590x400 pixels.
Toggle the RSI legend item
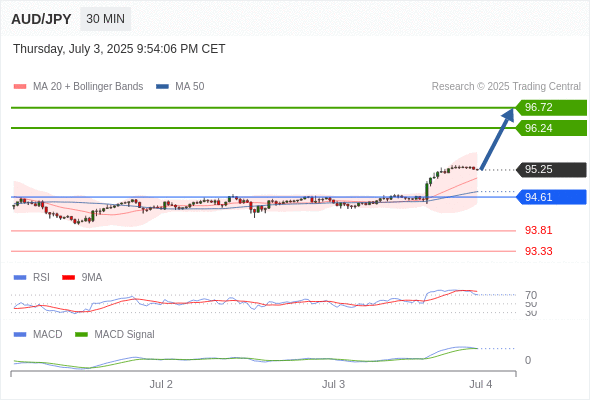tap(32, 278)
